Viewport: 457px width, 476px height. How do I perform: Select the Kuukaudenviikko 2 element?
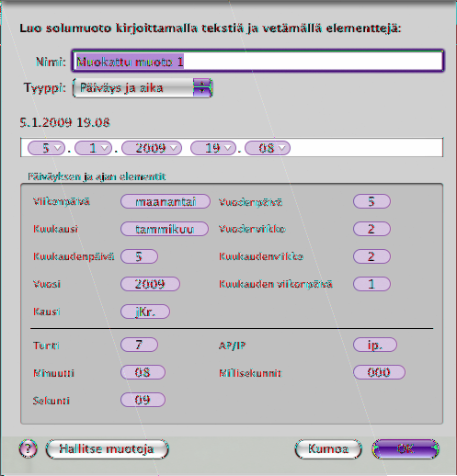point(371,256)
